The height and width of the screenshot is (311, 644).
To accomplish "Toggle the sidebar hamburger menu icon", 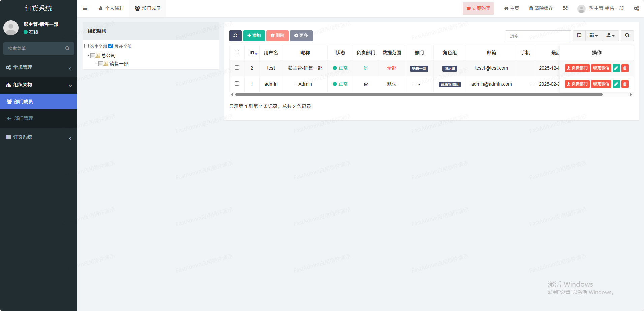I will pos(85,8).
